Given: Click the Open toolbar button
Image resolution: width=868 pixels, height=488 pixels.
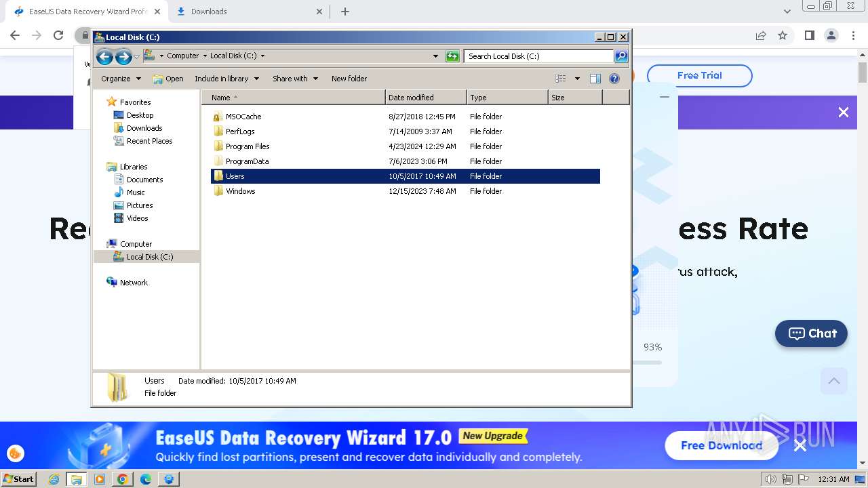Looking at the screenshot, I should pyautogui.click(x=168, y=79).
